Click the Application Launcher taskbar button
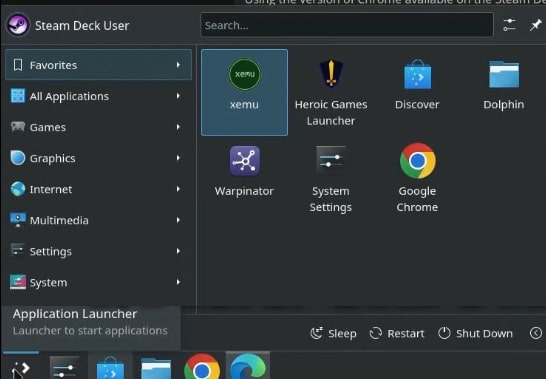The height and width of the screenshot is (379, 546). point(20,366)
